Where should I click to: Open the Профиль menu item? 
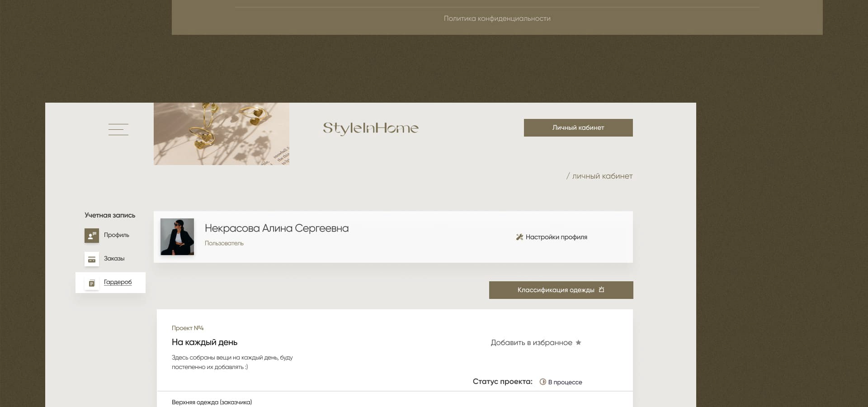tap(117, 235)
